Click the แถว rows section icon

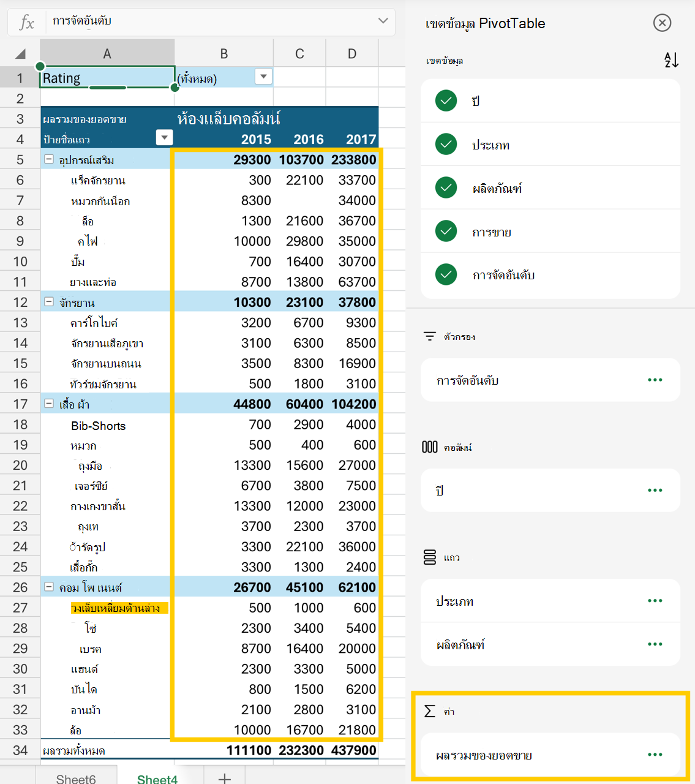tap(430, 557)
